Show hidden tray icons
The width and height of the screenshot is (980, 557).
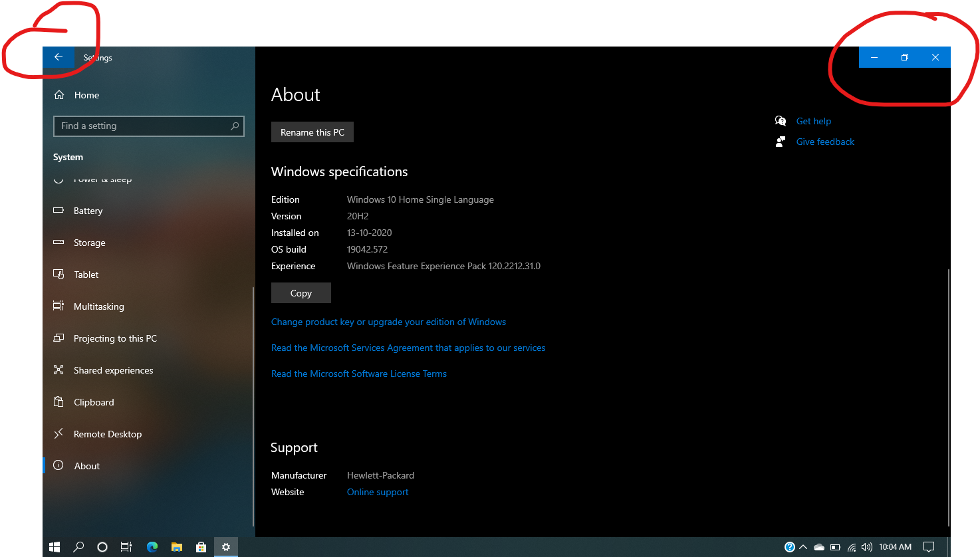tap(803, 547)
